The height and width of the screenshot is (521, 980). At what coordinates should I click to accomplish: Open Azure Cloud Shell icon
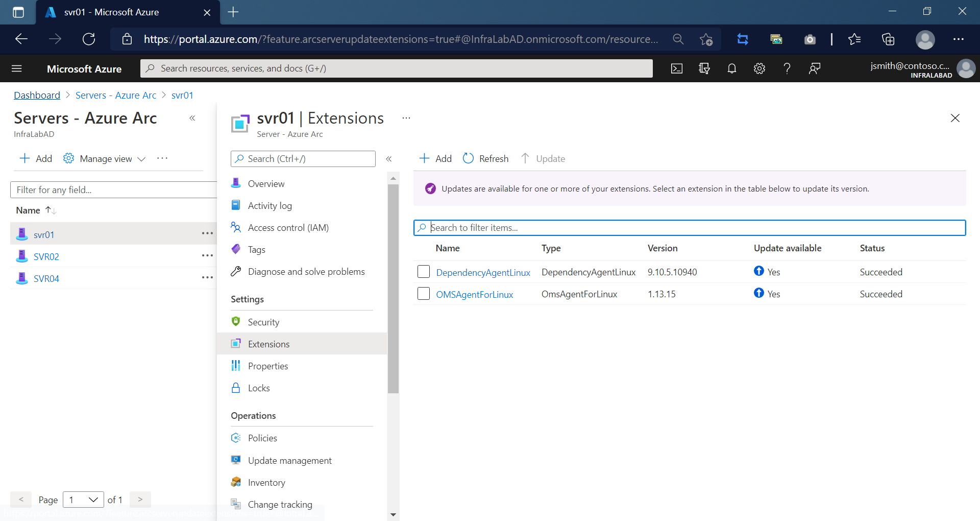point(676,68)
